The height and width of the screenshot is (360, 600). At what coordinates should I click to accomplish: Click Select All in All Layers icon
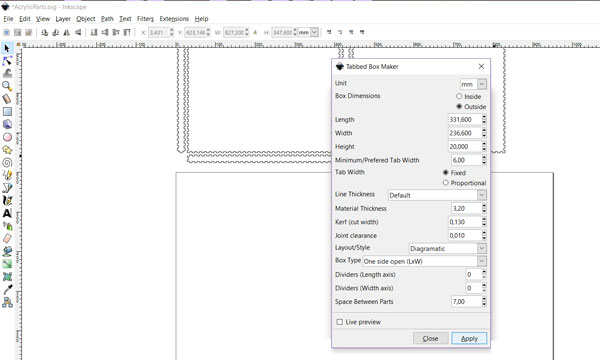click(18, 33)
